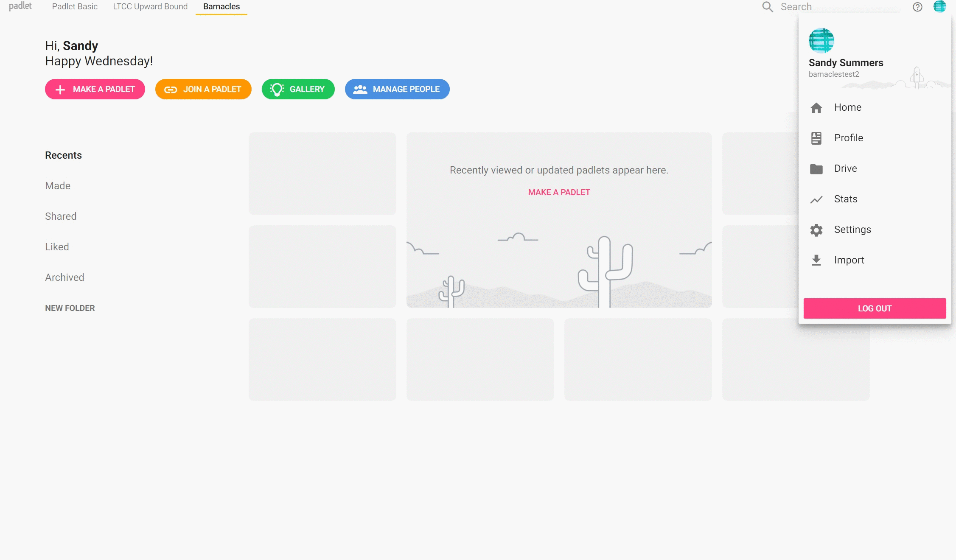
Task: Click the Home house icon
Action: click(x=816, y=108)
